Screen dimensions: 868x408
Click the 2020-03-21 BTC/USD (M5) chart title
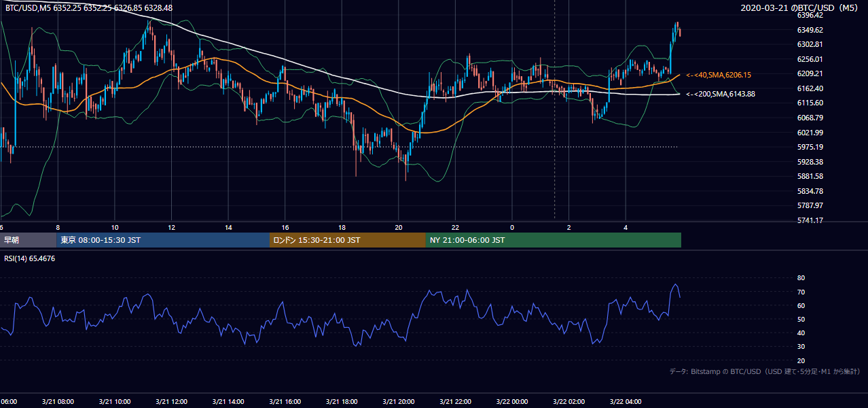[x=801, y=8]
